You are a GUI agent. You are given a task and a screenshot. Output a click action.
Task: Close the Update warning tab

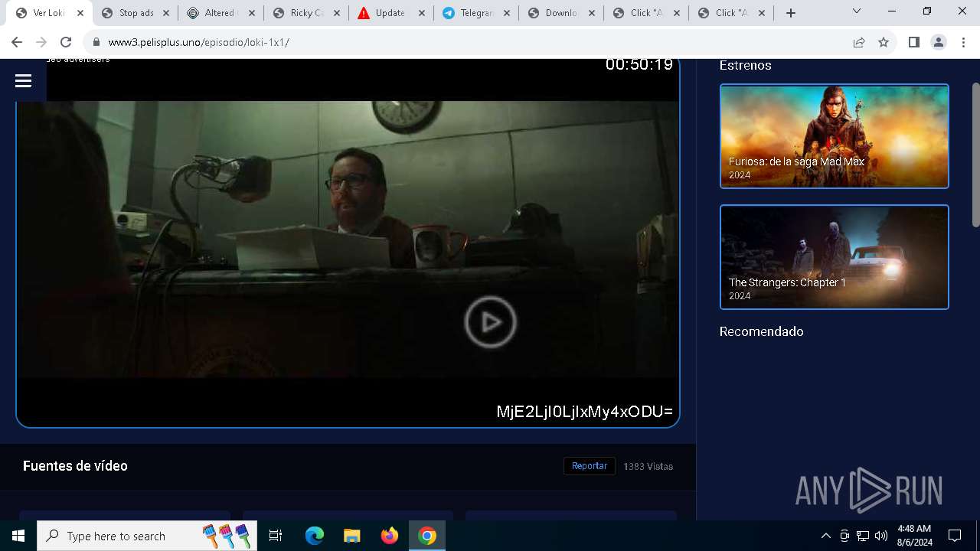[421, 13]
